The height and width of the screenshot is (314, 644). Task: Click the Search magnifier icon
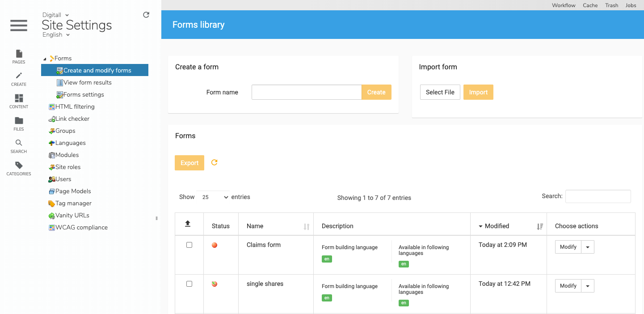19,143
